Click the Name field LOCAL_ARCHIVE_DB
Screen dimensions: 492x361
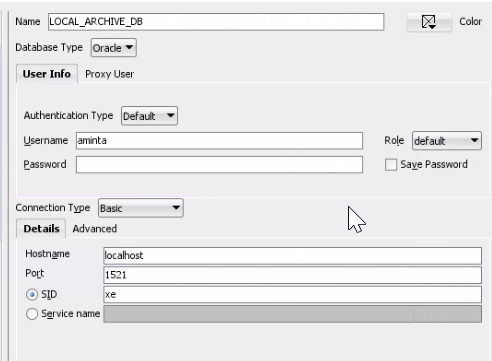tap(216, 22)
